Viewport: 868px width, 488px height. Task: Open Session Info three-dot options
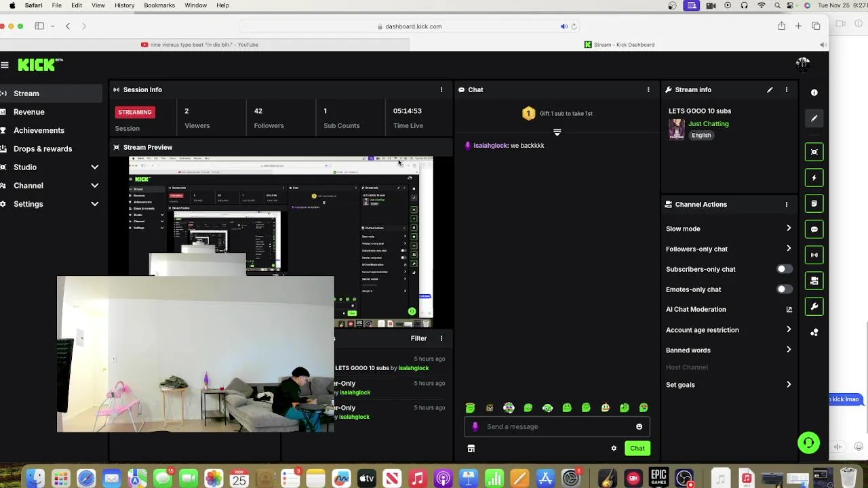click(441, 89)
